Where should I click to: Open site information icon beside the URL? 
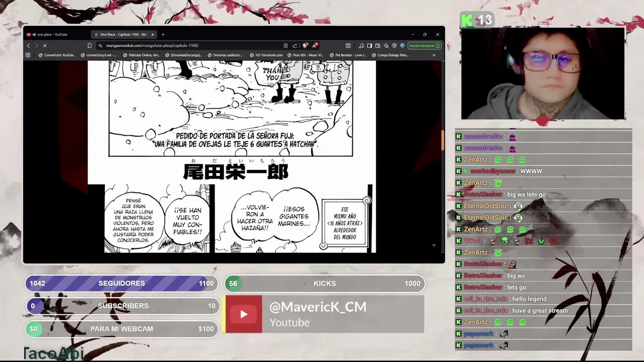click(x=101, y=46)
